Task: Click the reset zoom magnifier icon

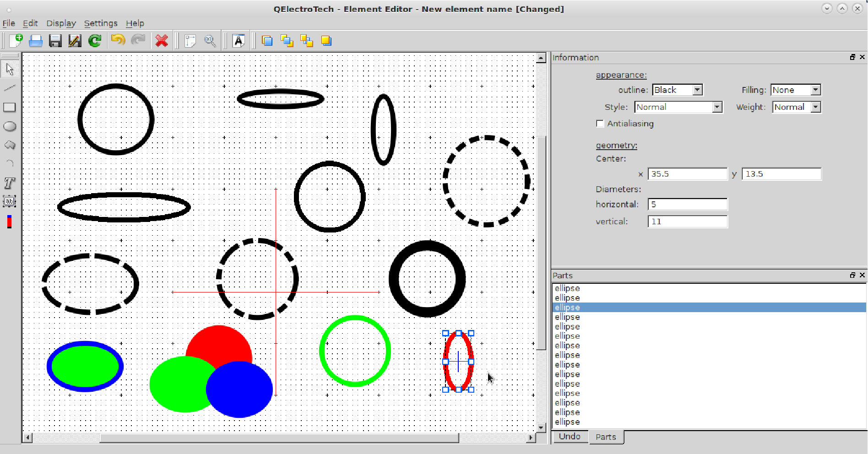Action: [x=210, y=41]
